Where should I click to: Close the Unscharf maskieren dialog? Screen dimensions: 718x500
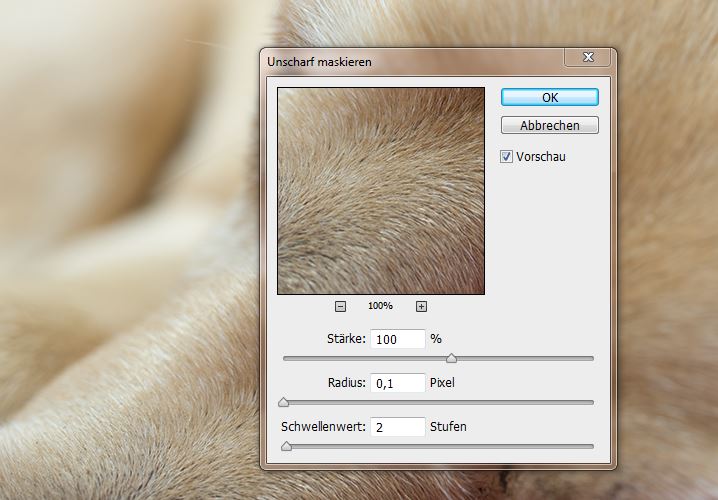click(588, 57)
